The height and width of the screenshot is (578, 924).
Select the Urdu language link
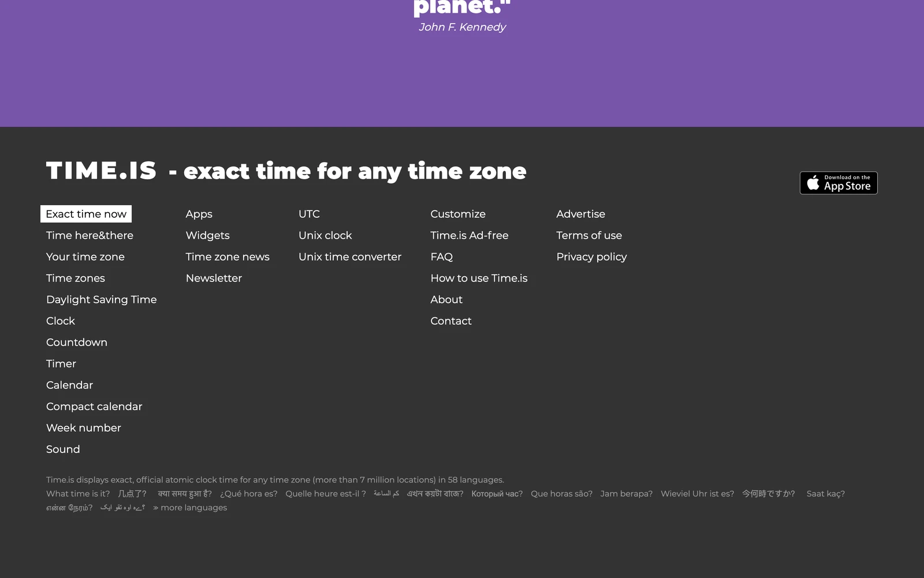coord(122,507)
